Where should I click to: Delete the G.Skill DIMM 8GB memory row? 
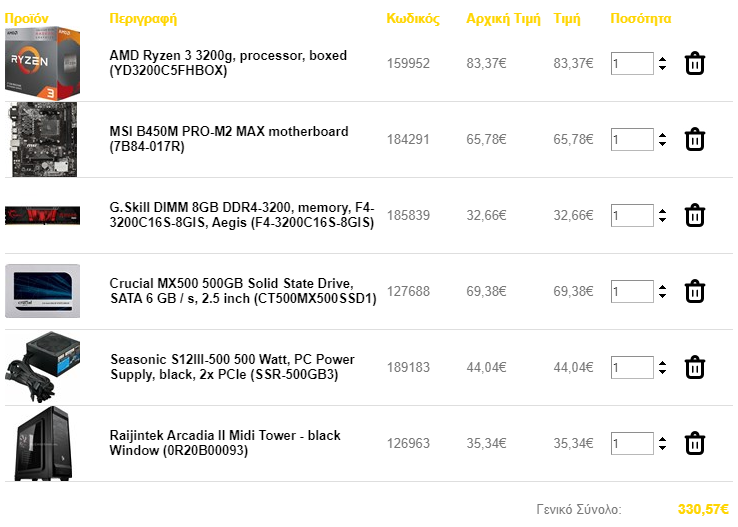694,216
